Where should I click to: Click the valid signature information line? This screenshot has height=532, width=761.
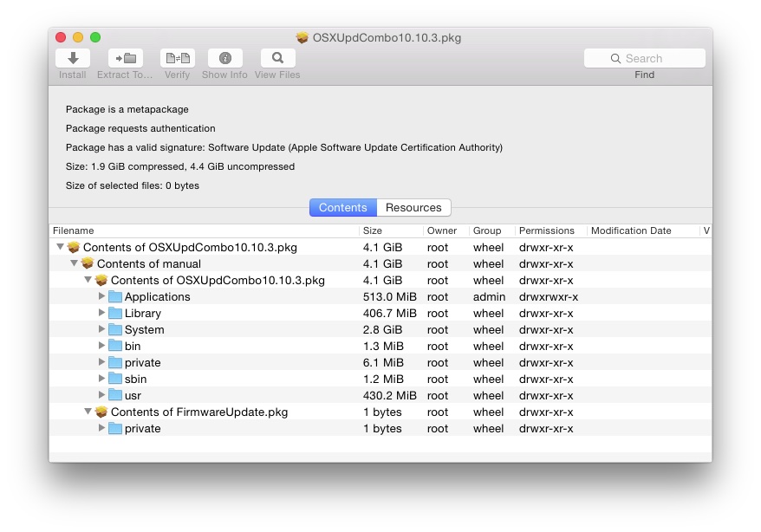click(x=284, y=147)
